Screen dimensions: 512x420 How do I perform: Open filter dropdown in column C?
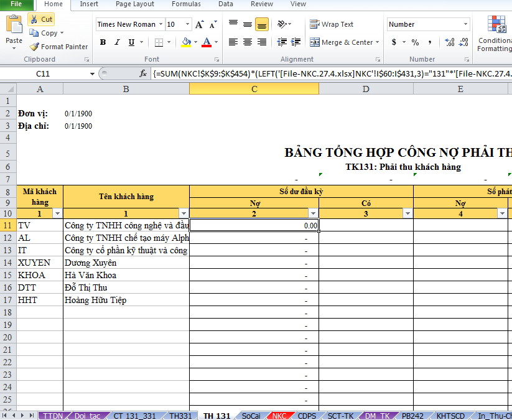[x=313, y=213]
